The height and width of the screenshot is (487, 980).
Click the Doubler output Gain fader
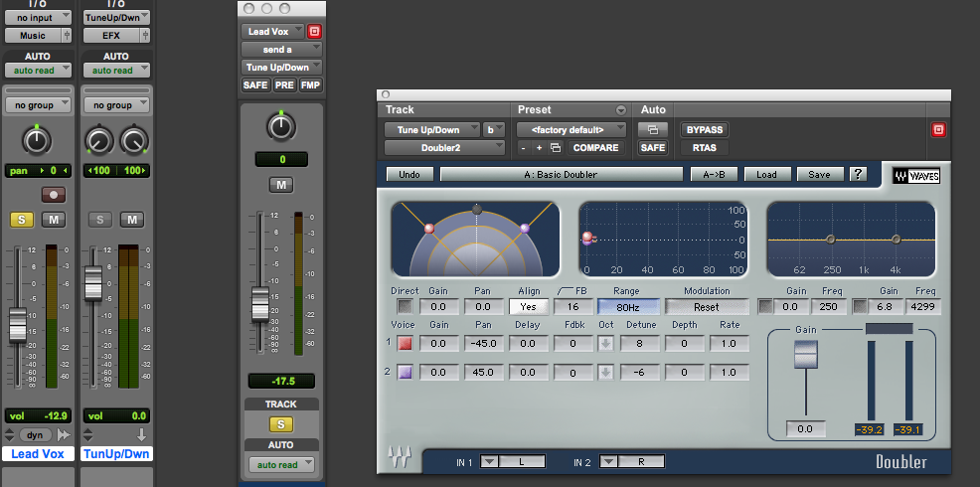(804, 355)
